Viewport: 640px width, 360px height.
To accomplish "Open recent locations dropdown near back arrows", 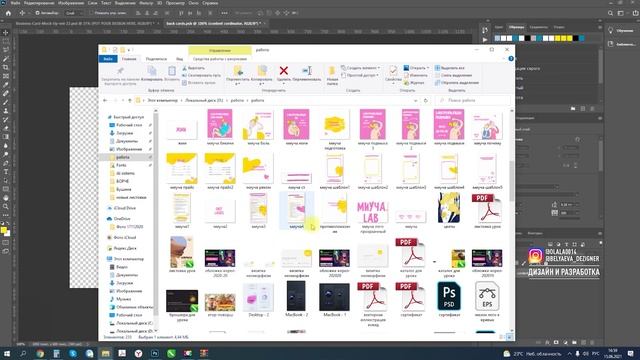I will (123, 100).
